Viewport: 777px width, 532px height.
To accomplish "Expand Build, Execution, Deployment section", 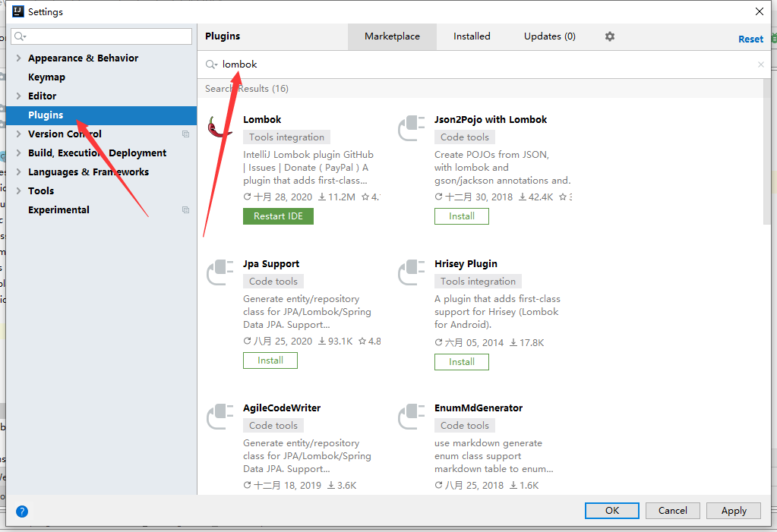I will 18,153.
